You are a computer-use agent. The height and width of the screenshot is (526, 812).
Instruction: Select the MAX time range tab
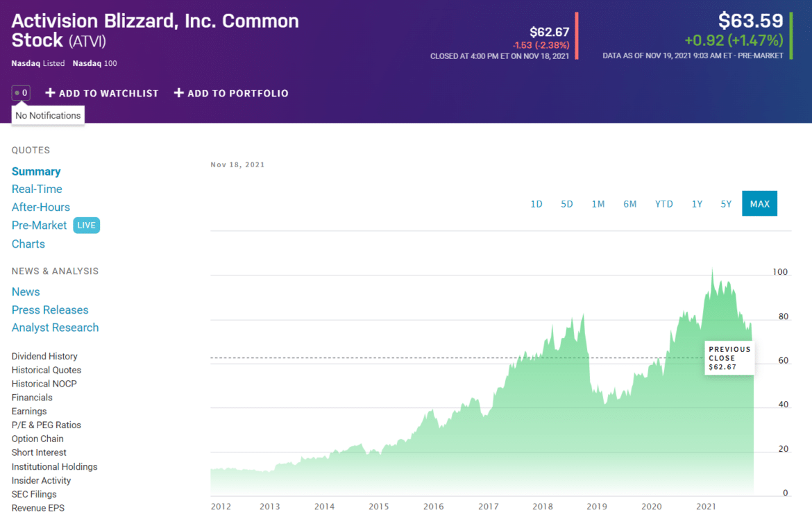(759, 203)
